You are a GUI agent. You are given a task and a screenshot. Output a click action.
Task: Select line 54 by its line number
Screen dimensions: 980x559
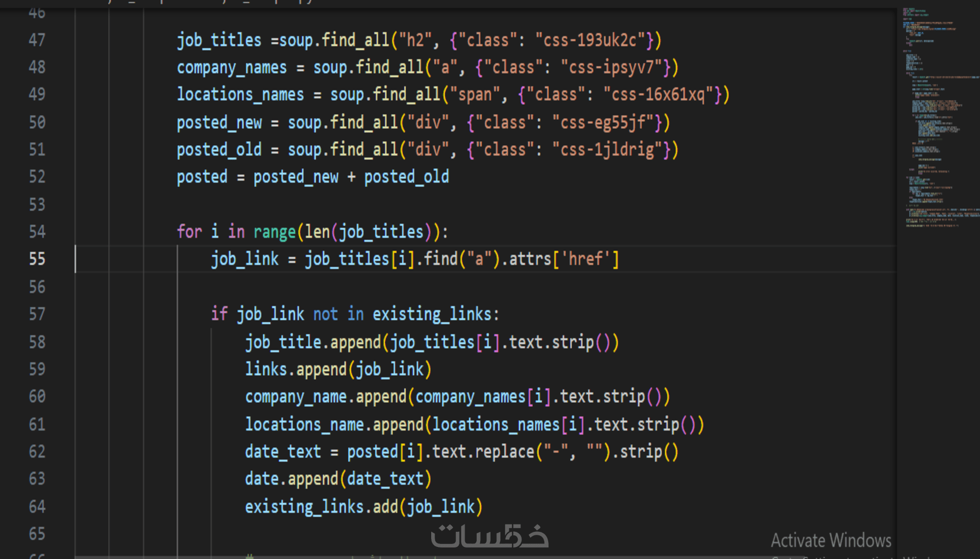tap(37, 232)
